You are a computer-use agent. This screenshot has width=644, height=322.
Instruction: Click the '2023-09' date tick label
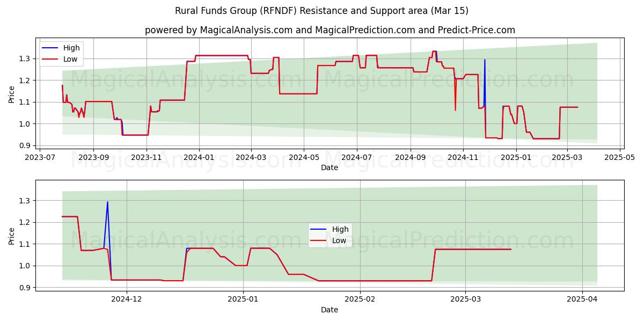93,158
